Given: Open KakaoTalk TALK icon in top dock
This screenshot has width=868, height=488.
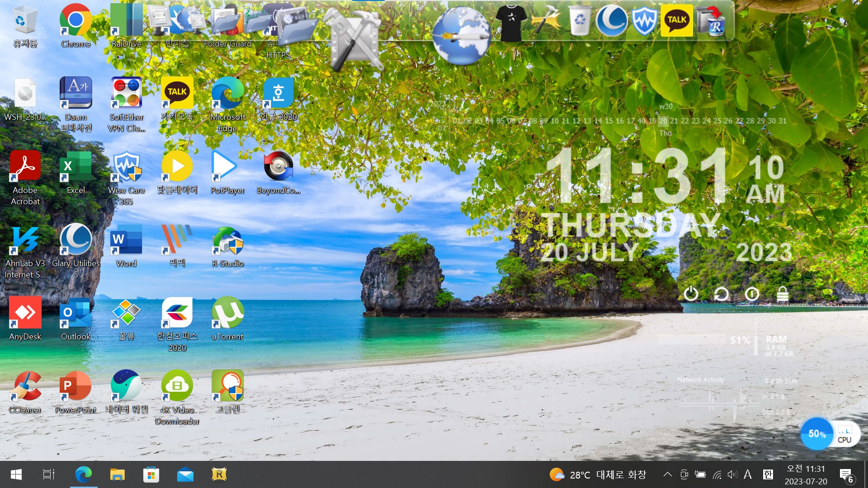Looking at the screenshot, I should (677, 20).
